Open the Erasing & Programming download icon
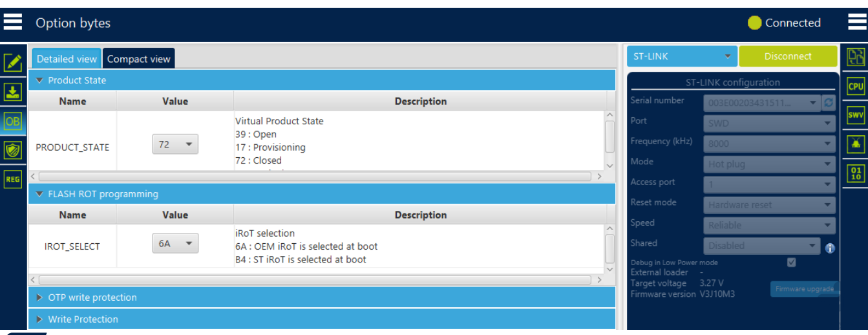This screenshot has height=335, width=868. [x=13, y=91]
